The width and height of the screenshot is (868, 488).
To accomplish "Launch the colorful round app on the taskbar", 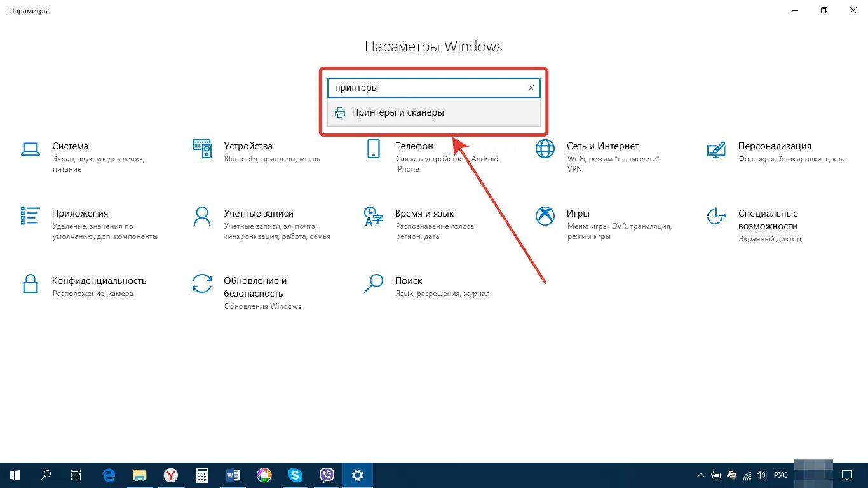I will coord(264,475).
